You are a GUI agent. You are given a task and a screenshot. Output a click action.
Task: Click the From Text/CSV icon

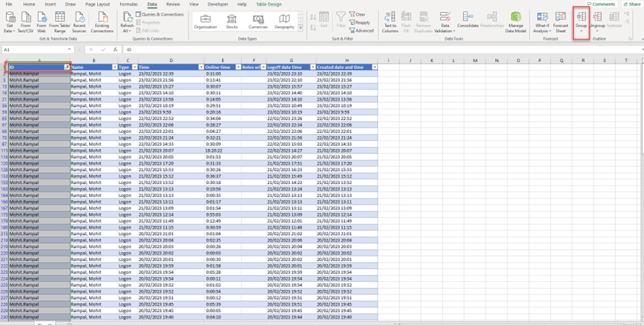[25, 22]
